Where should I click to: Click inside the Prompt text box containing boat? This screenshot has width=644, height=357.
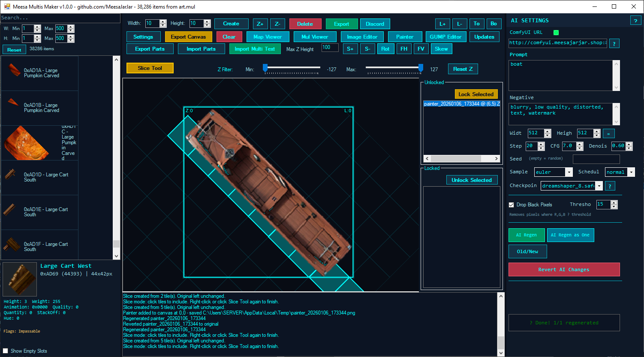point(561,76)
